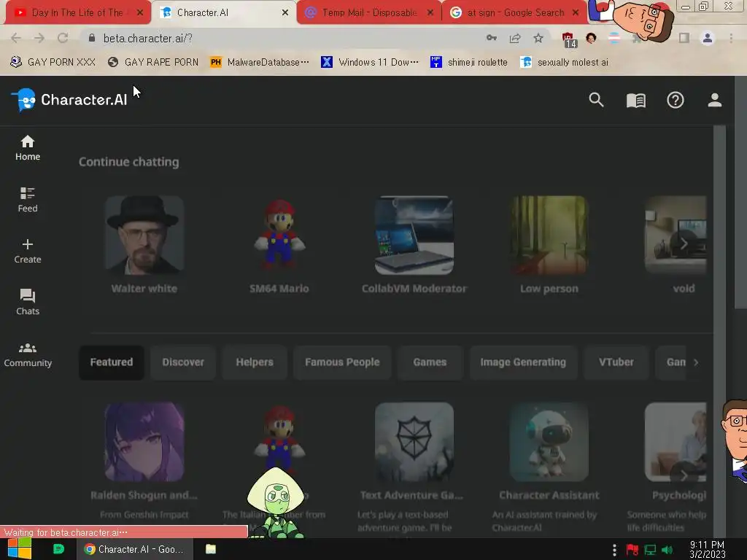Open the Character Book icon in header

635,101
